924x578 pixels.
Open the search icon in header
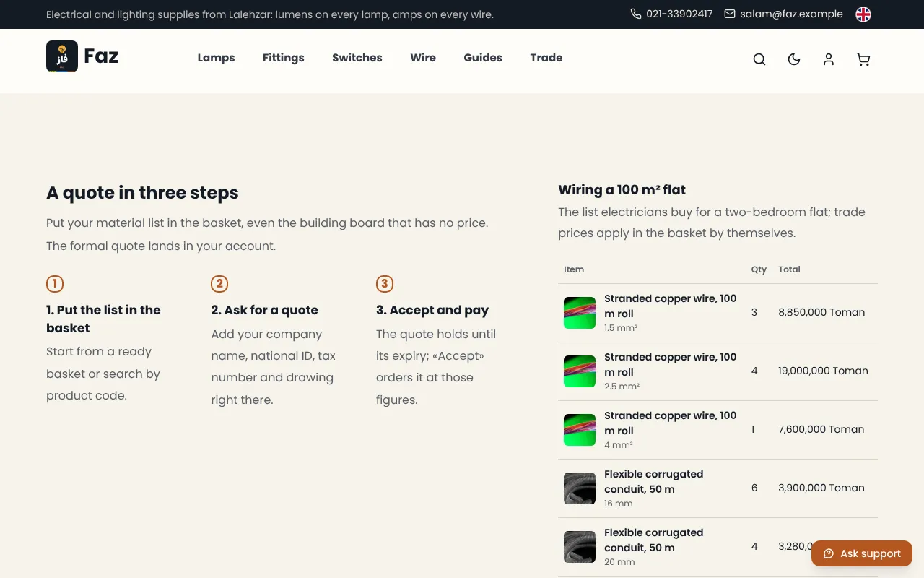coord(759,59)
